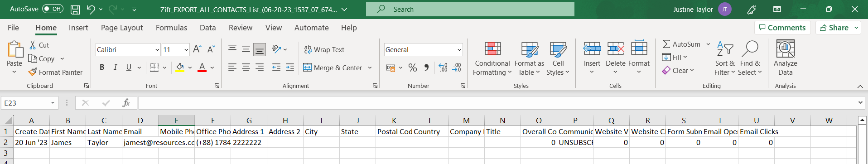
Task: Open the Copy dropdown arrow
Action: tap(62, 59)
